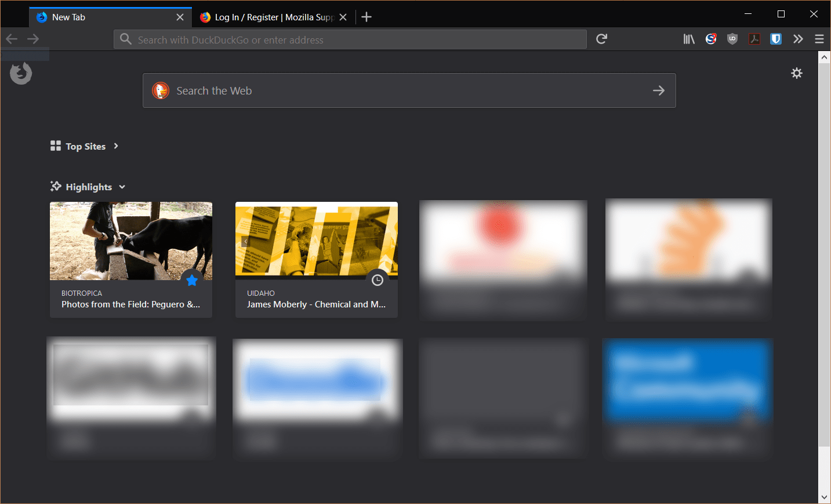Open the Library sidebar icon
This screenshot has width=831, height=504.
coord(689,39)
